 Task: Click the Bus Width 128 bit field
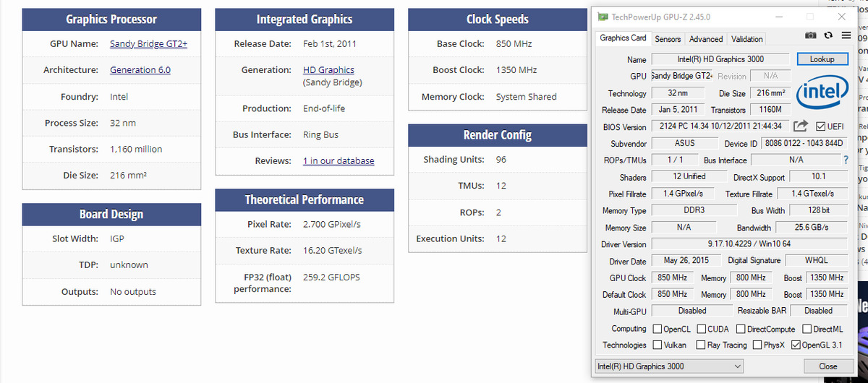[820, 210]
